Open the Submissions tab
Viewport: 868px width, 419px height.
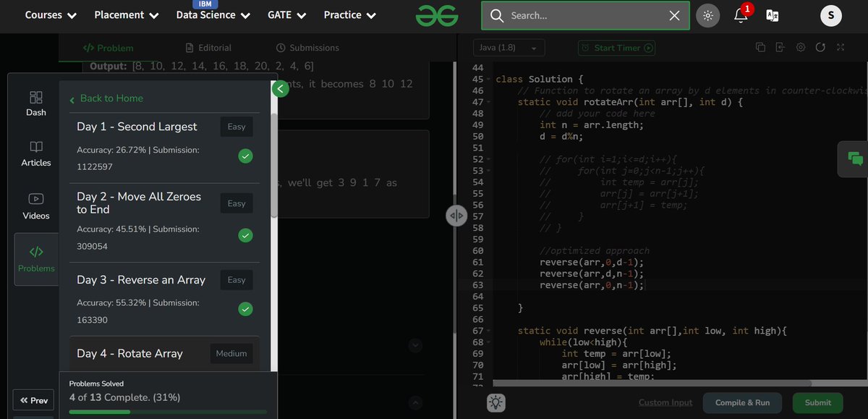pyautogui.click(x=307, y=48)
